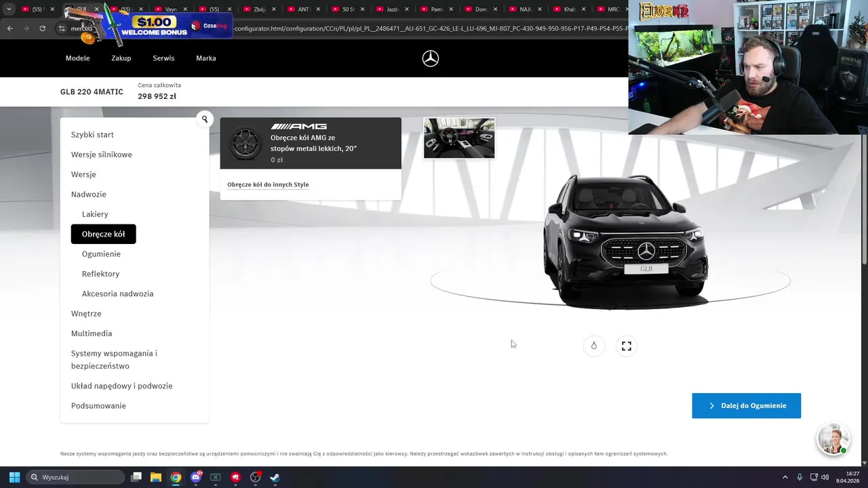
Task: Open the browser tab search dropdown
Action: point(9,9)
